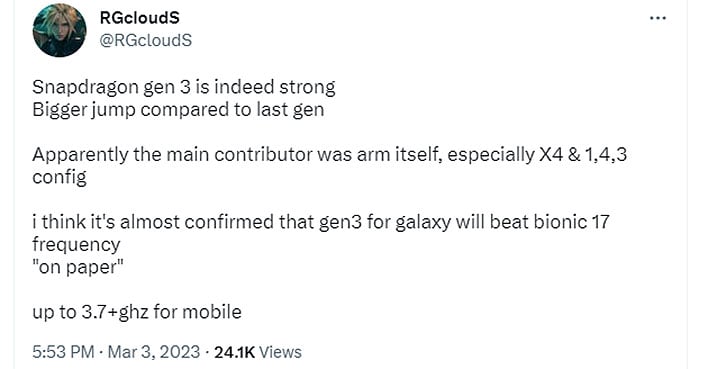Click the Views label beside 24.1K
This screenshot has width=708, height=369.
click(x=280, y=352)
